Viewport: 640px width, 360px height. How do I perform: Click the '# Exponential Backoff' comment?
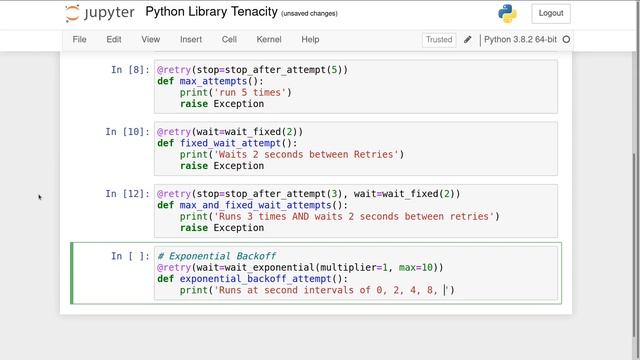click(217, 256)
